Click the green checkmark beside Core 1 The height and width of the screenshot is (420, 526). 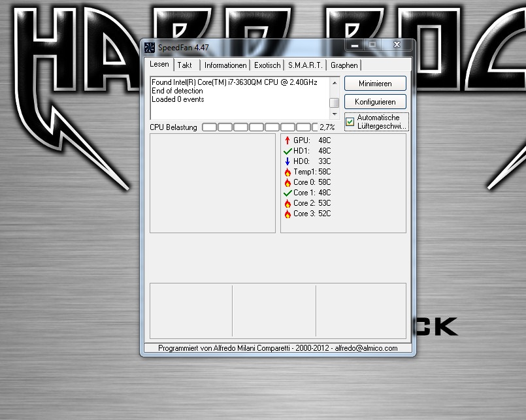click(x=288, y=193)
